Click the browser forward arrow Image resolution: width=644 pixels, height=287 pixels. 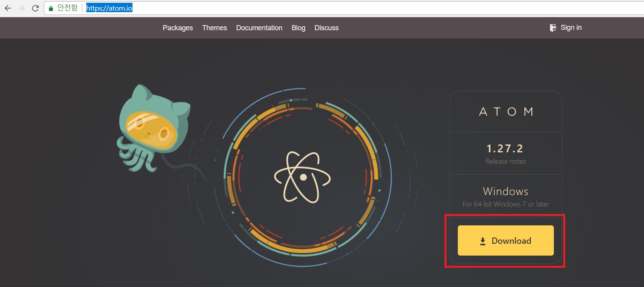[x=22, y=8]
